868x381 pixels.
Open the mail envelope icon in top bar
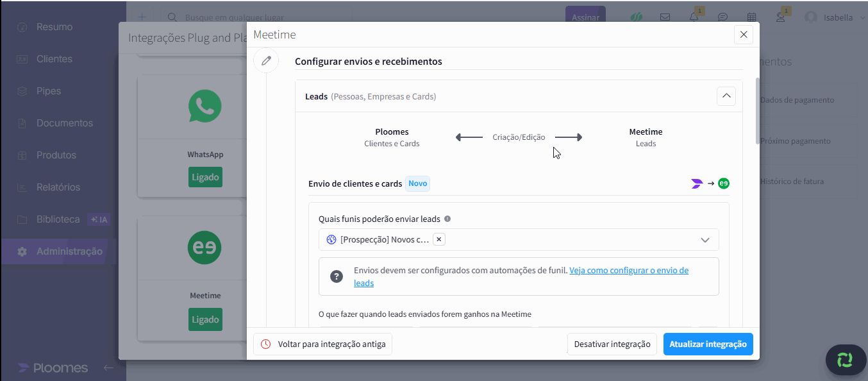click(665, 17)
